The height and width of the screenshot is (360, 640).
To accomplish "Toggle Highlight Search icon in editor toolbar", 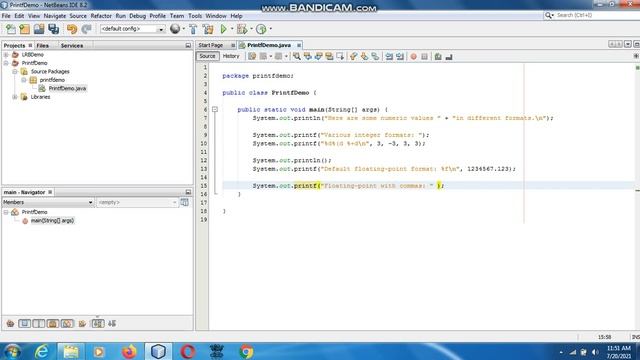I will click(329, 56).
